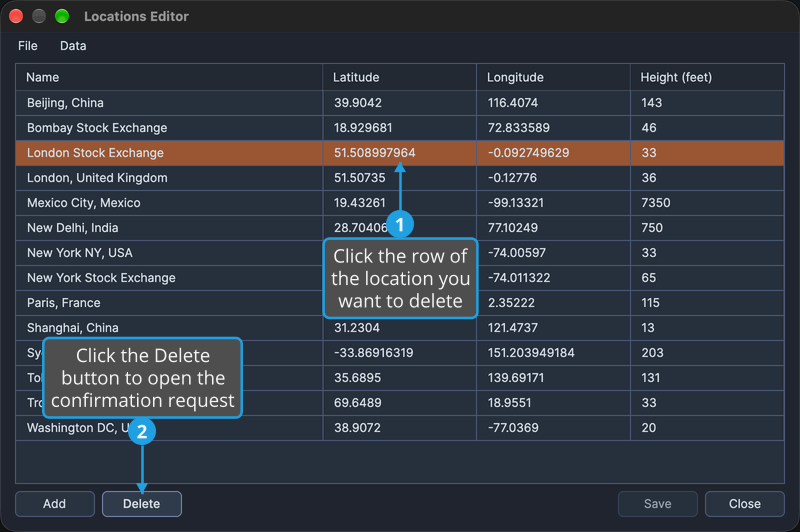Click longitude cell 77.10249
Viewport: 800px width, 532px height.
coord(553,228)
